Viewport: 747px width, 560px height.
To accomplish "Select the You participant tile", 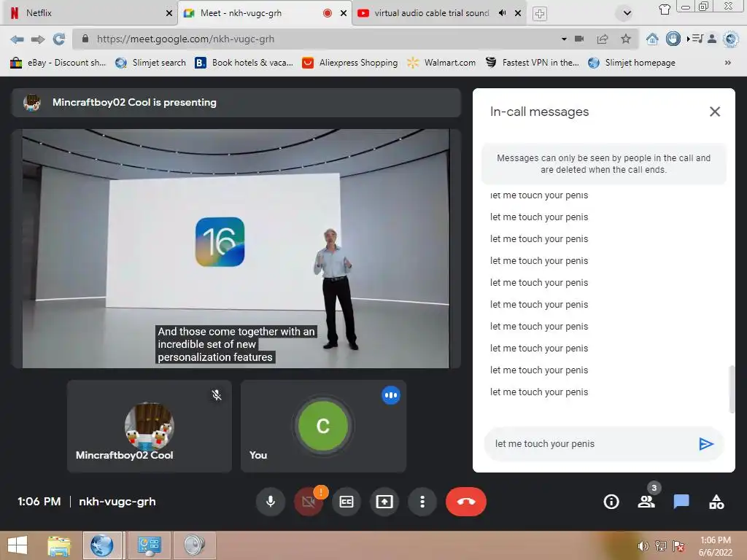I will 323,426.
